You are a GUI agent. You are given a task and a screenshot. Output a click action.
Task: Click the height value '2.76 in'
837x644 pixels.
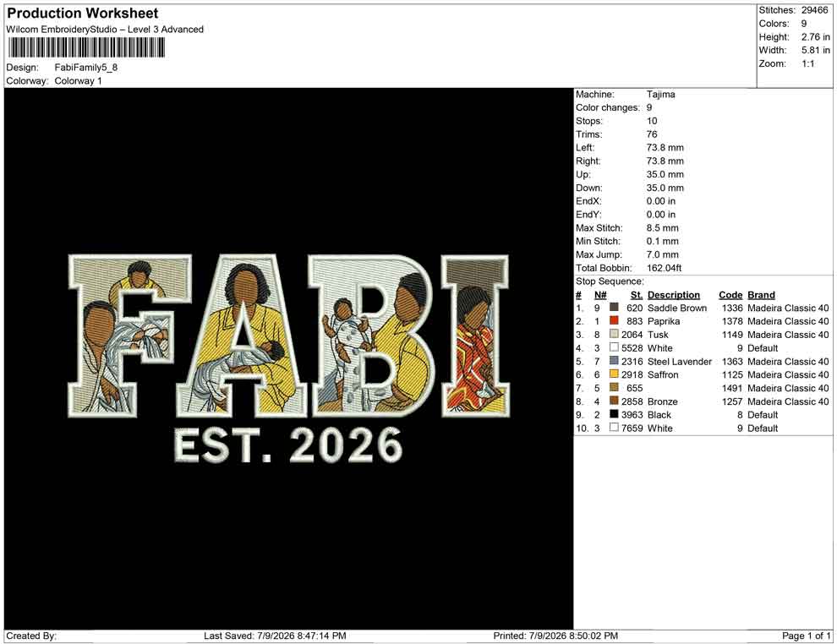[x=815, y=37]
